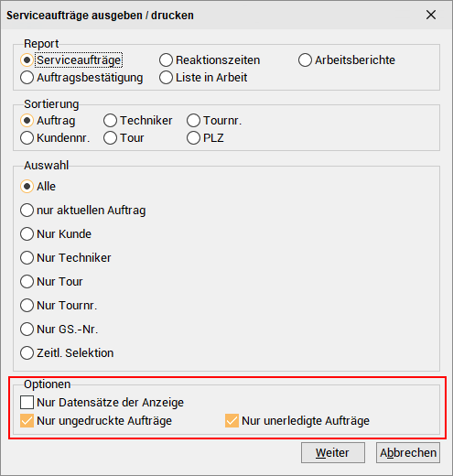Click the Weiter button
The height and width of the screenshot is (476, 453).
click(333, 453)
